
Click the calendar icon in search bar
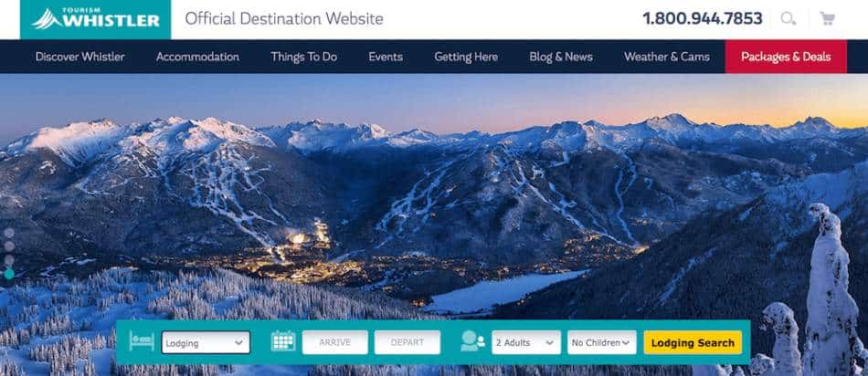pos(283,341)
